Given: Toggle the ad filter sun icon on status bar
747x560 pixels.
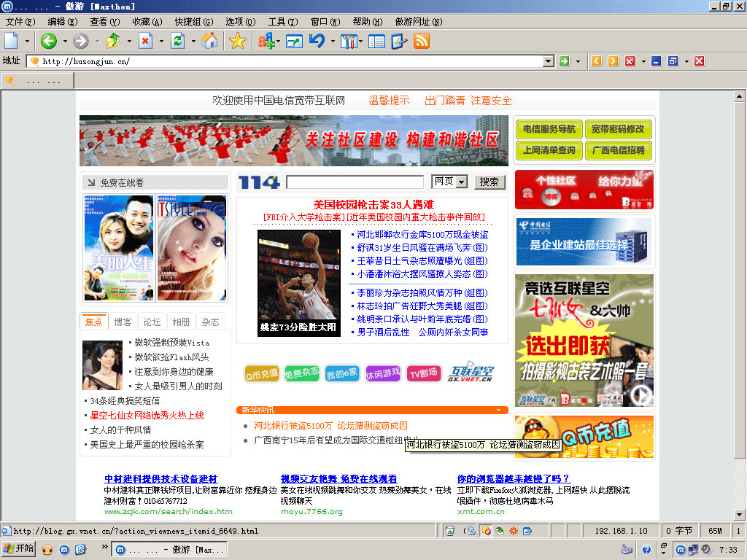Looking at the screenshot, I should tap(513, 530).
